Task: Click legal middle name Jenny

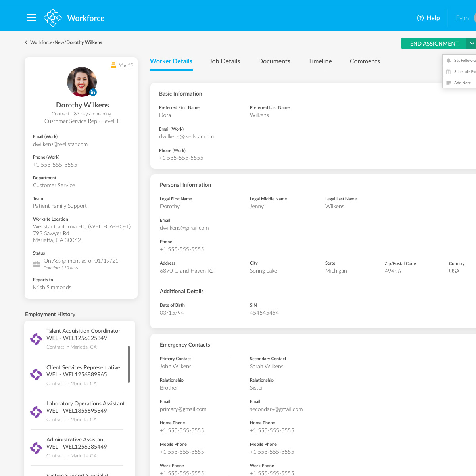Action: pyautogui.click(x=257, y=206)
